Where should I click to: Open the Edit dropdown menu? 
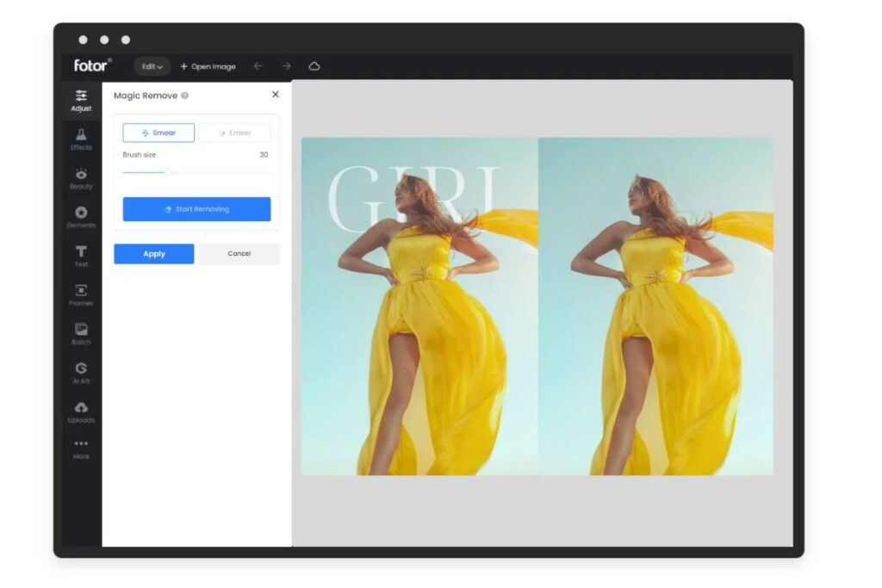point(152,66)
